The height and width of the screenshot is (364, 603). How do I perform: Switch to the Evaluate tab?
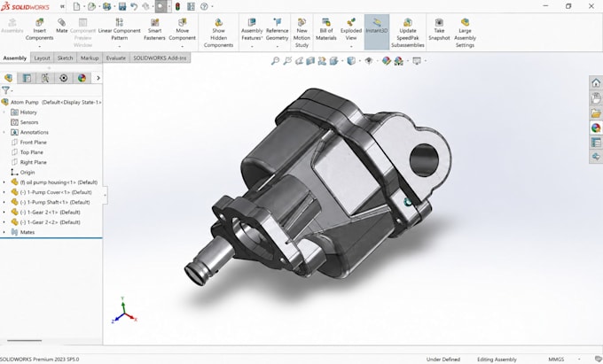tap(116, 58)
